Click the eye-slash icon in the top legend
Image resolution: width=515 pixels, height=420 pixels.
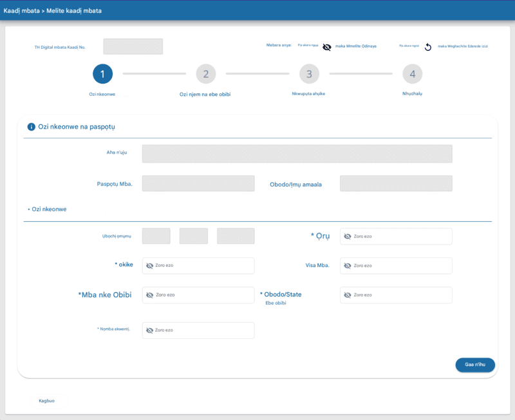coord(327,47)
